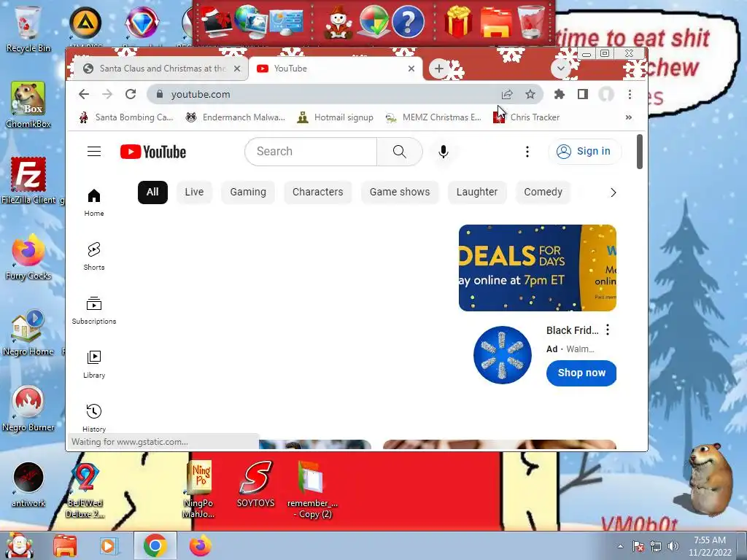Screen dimensions: 747x560
Task: Open Firefox from the taskbar
Action: pyautogui.click(x=200, y=545)
